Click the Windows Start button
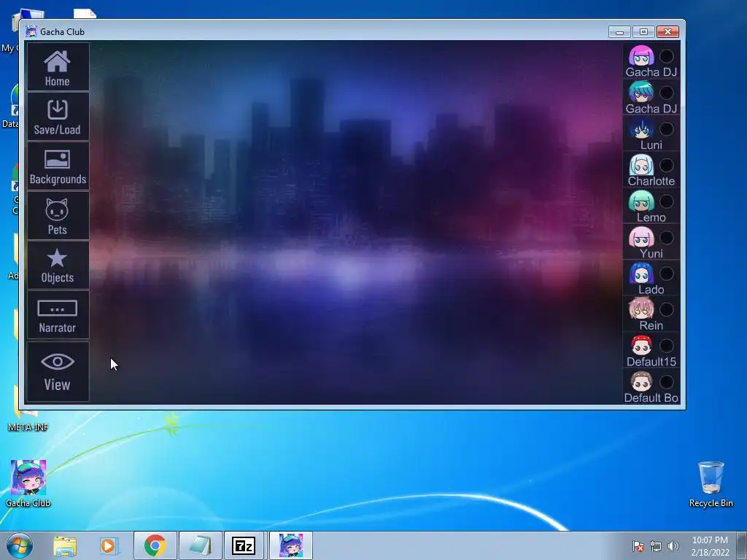 point(20,545)
